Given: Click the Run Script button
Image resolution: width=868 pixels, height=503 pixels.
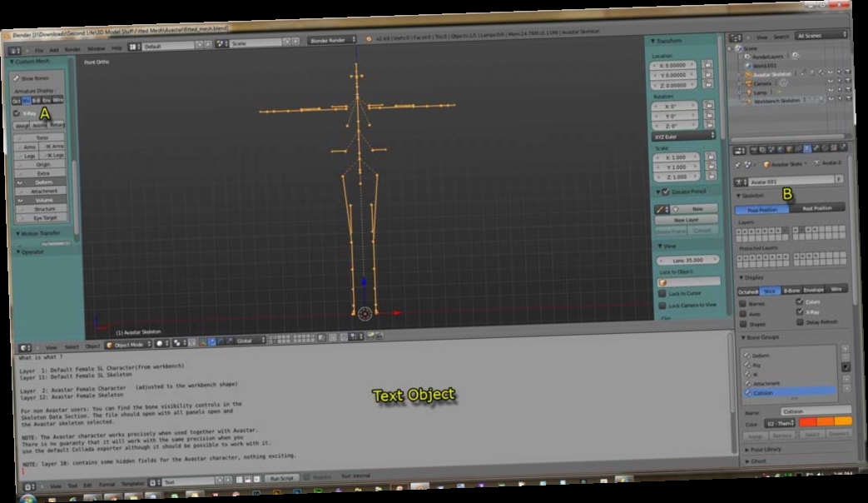Looking at the screenshot, I should pyautogui.click(x=282, y=478).
